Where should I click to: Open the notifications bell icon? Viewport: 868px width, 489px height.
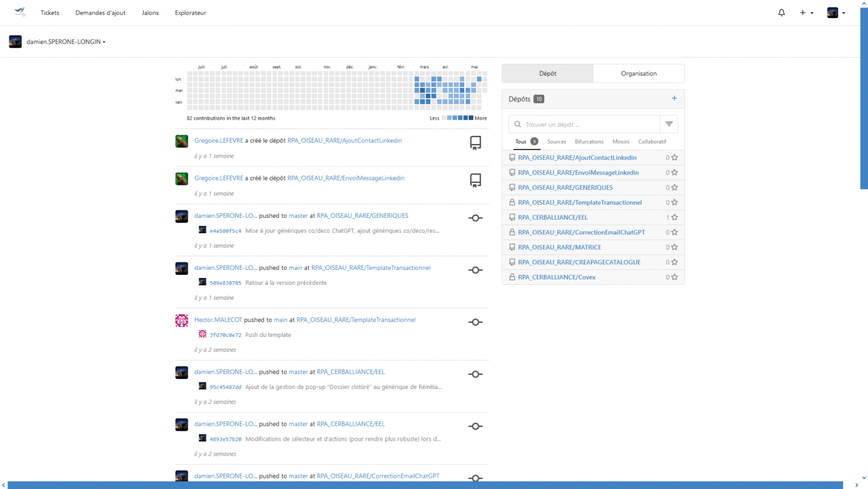781,12
